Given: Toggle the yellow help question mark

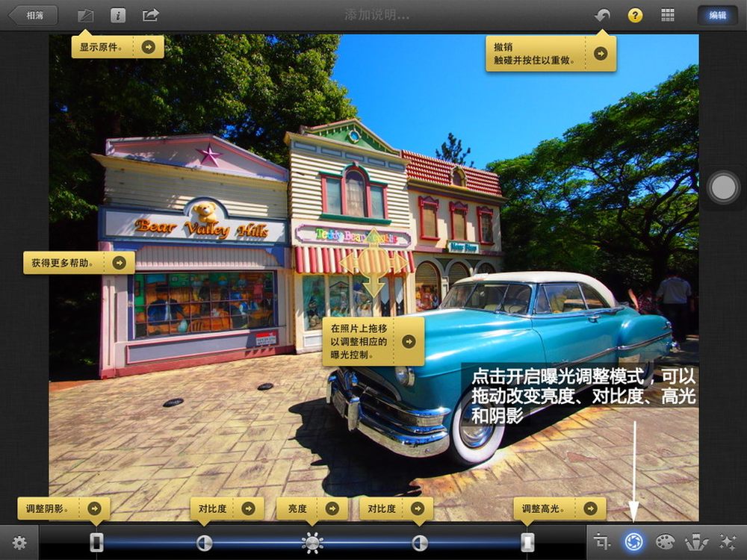Looking at the screenshot, I should click(x=635, y=15).
